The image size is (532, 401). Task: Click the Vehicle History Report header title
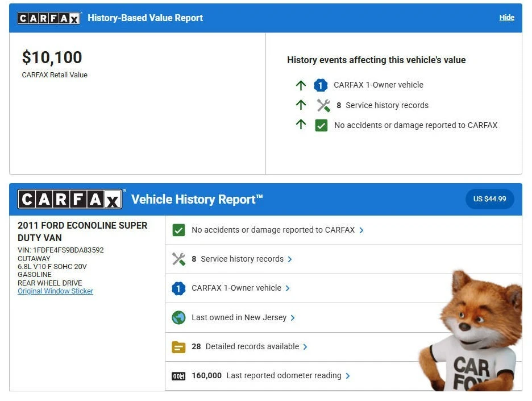(197, 199)
